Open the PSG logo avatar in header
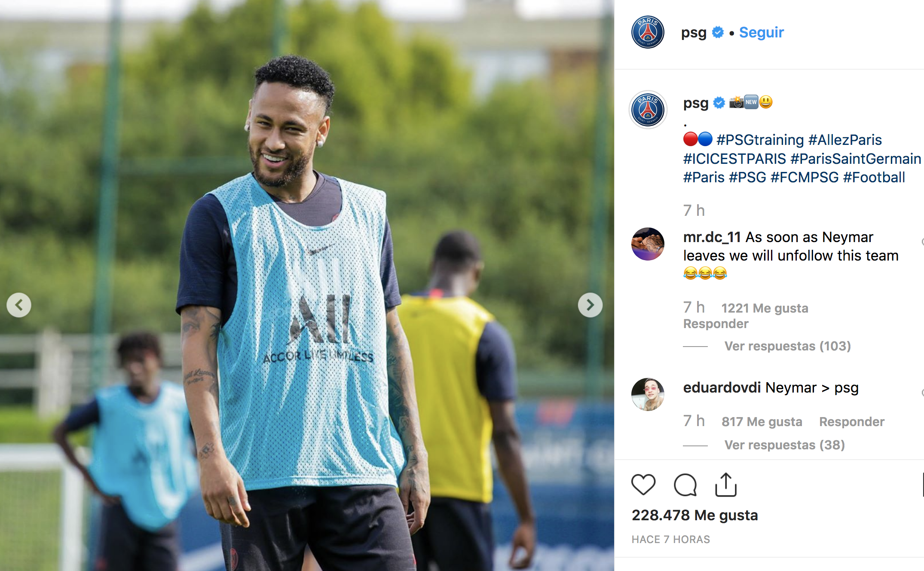Screen dimensions: 924x571 point(648,32)
